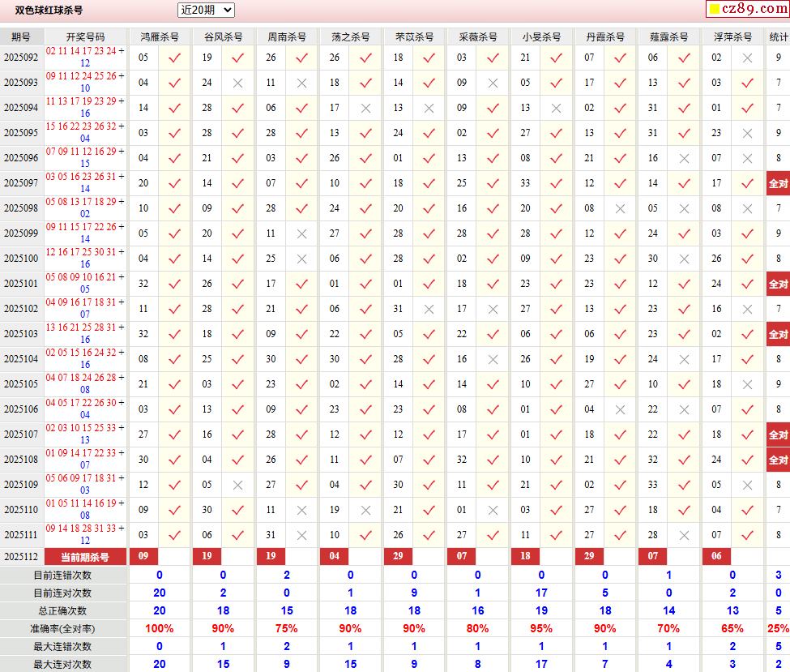Click the cross icon for 浮萍杀号 in row 2025092

[x=747, y=58]
